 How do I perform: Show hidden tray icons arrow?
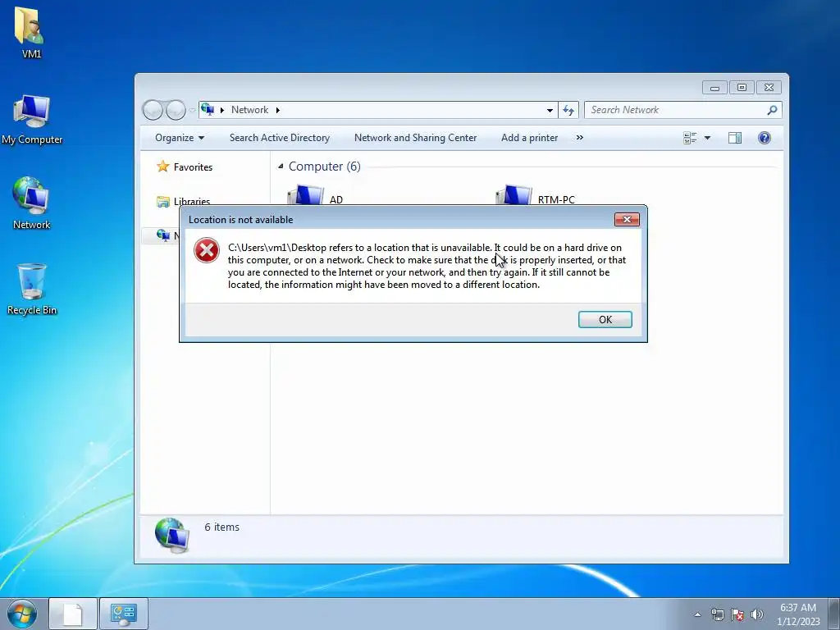(697, 614)
